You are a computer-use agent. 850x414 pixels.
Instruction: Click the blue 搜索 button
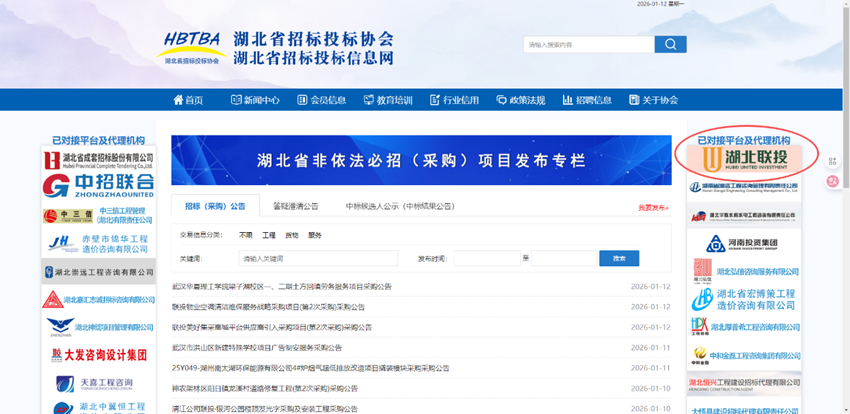click(x=618, y=258)
